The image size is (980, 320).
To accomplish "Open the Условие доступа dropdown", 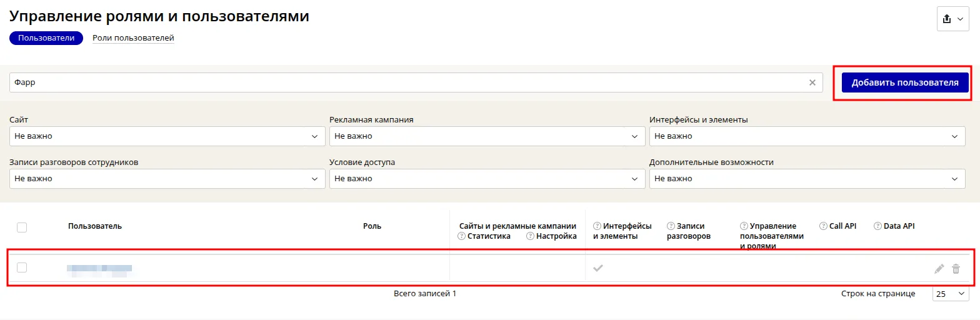I will pyautogui.click(x=487, y=179).
